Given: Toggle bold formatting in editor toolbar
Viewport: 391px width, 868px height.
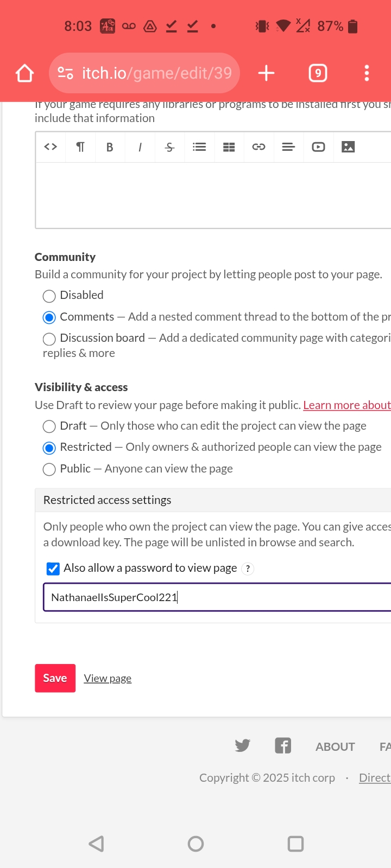Looking at the screenshot, I should tap(110, 147).
